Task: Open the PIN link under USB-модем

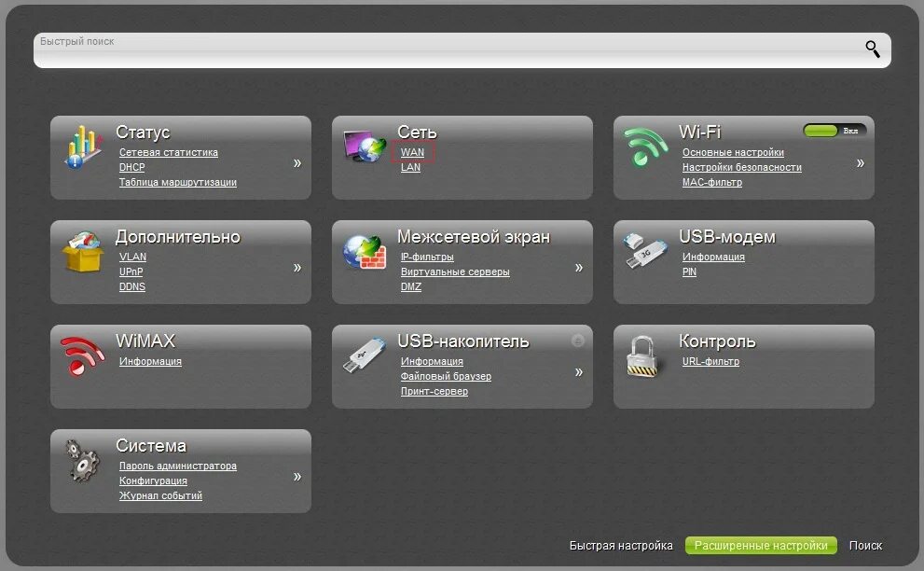Action: (x=689, y=272)
